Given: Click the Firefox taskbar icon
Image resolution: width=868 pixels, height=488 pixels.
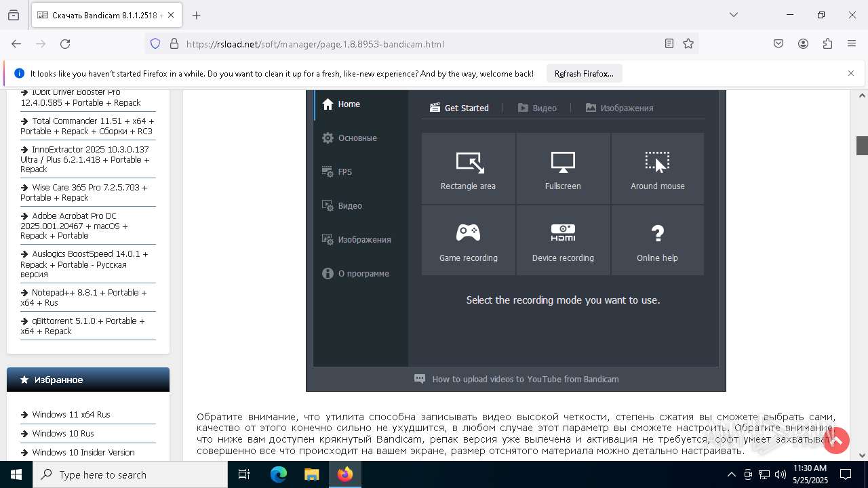Looking at the screenshot, I should coord(345,474).
